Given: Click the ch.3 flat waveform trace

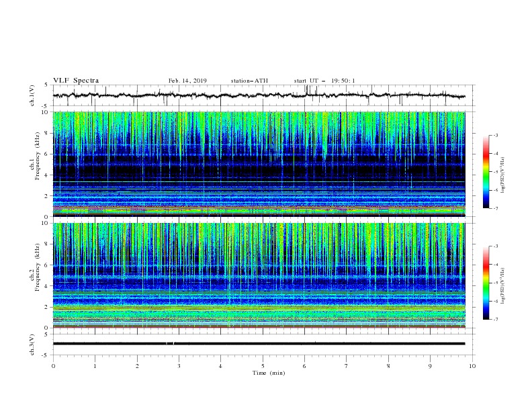Looking at the screenshot, I should (259, 344).
